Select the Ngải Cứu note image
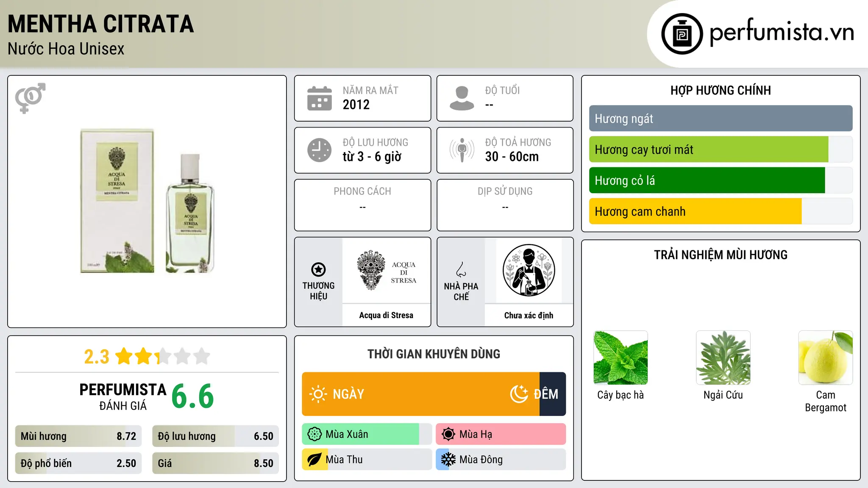This screenshot has height=488, width=868. [723, 358]
